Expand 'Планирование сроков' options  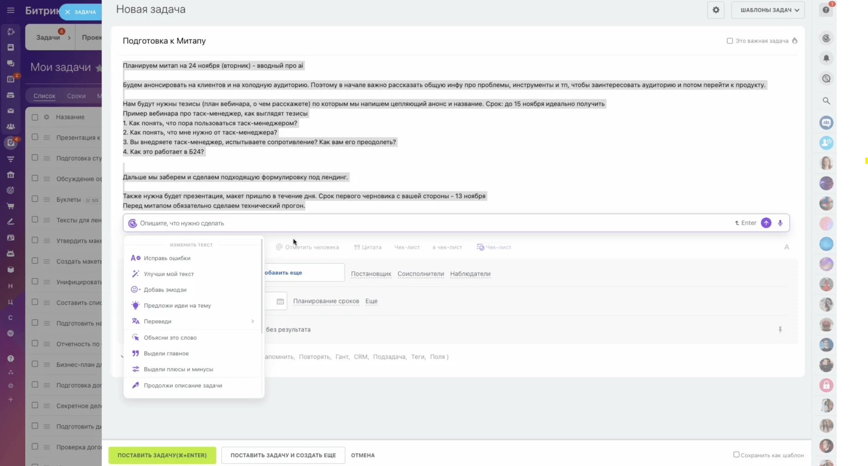coord(326,301)
